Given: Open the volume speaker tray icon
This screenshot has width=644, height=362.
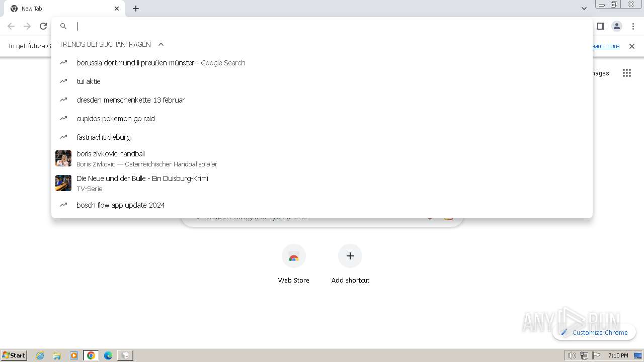Looking at the screenshot, I should click(x=572, y=355).
